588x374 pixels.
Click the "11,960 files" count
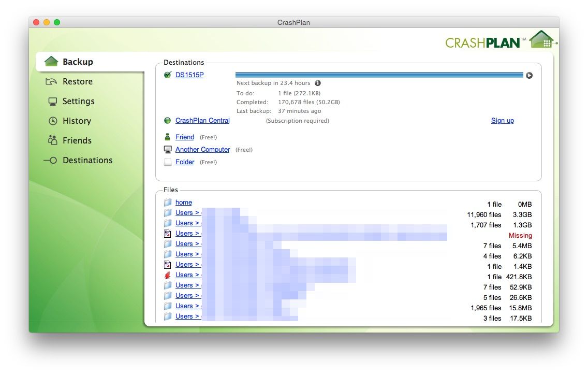coord(484,214)
